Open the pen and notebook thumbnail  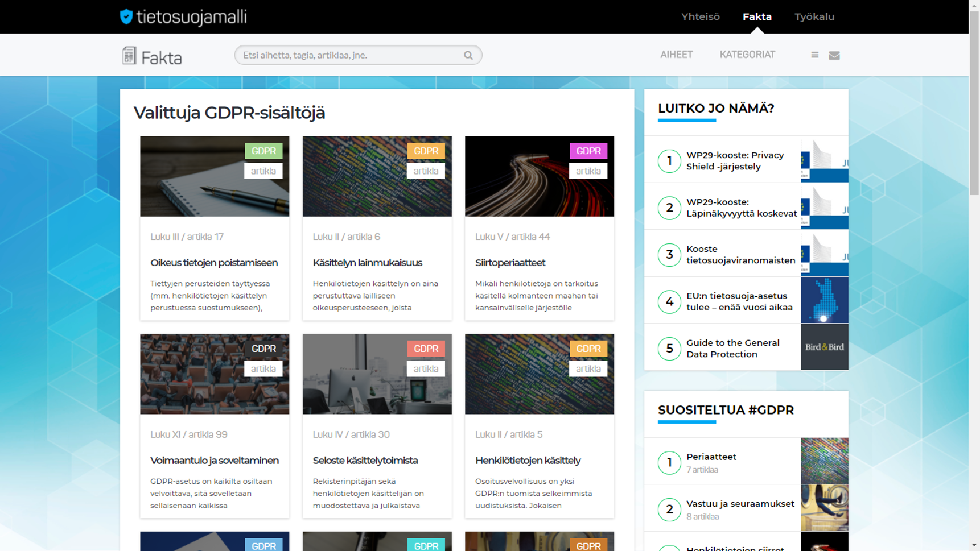point(215,176)
